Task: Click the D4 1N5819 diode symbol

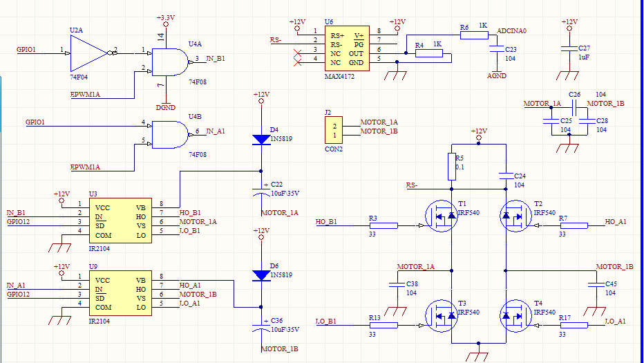Action: coord(261,140)
